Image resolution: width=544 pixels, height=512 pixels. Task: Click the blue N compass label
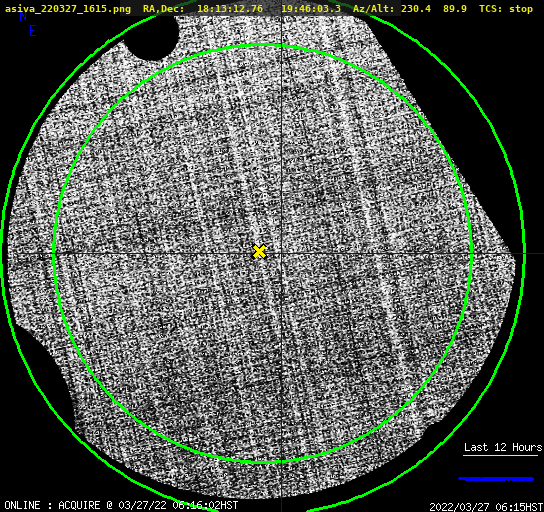pyautogui.click(x=23, y=16)
